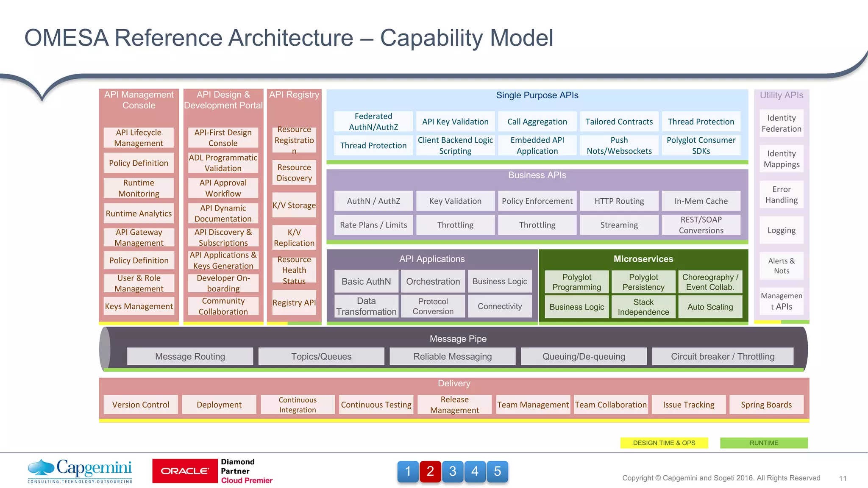This screenshot has width=868, height=488.
Task: Click the yellow Design Time & Ops legend
Action: pyautogui.click(x=664, y=443)
